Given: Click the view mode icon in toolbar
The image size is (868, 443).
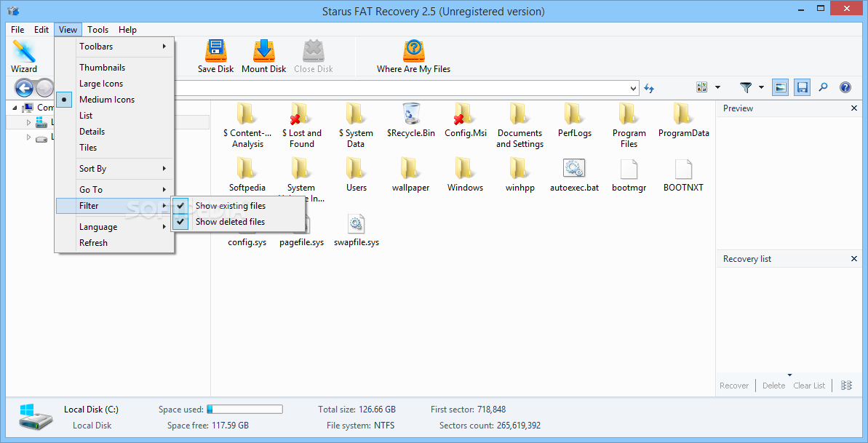Looking at the screenshot, I should [702, 87].
